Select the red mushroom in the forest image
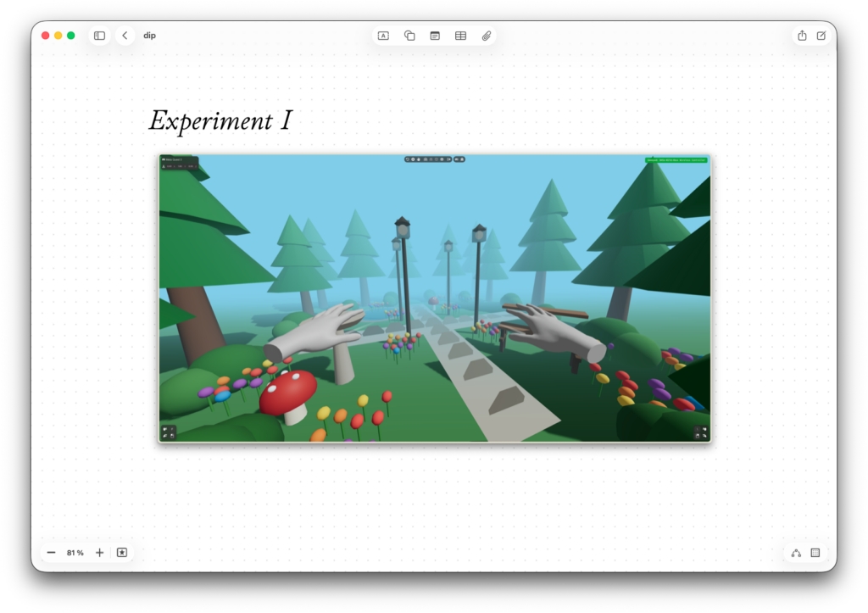The width and height of the screenshot is (868, 613). [x=288, y=393]
